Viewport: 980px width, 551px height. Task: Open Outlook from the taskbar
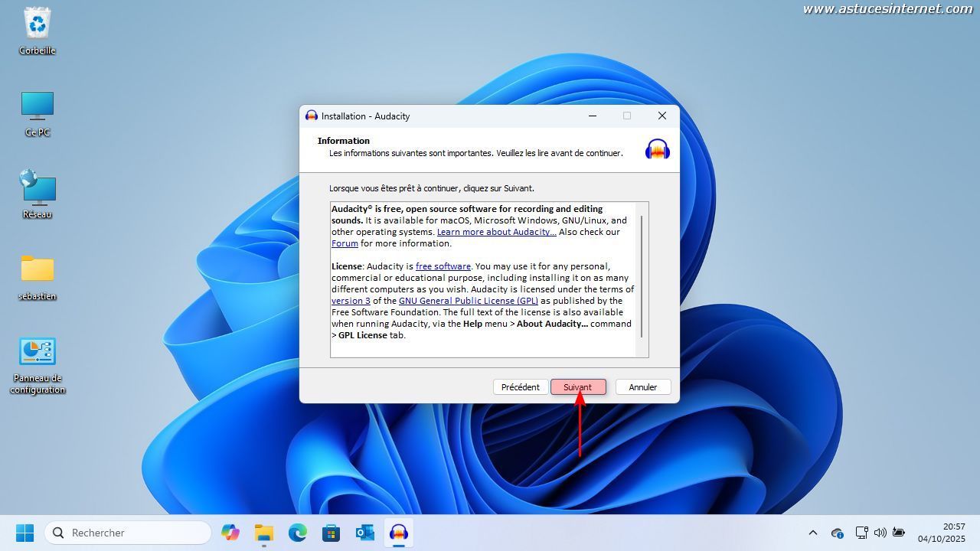[x=364, y=533]
